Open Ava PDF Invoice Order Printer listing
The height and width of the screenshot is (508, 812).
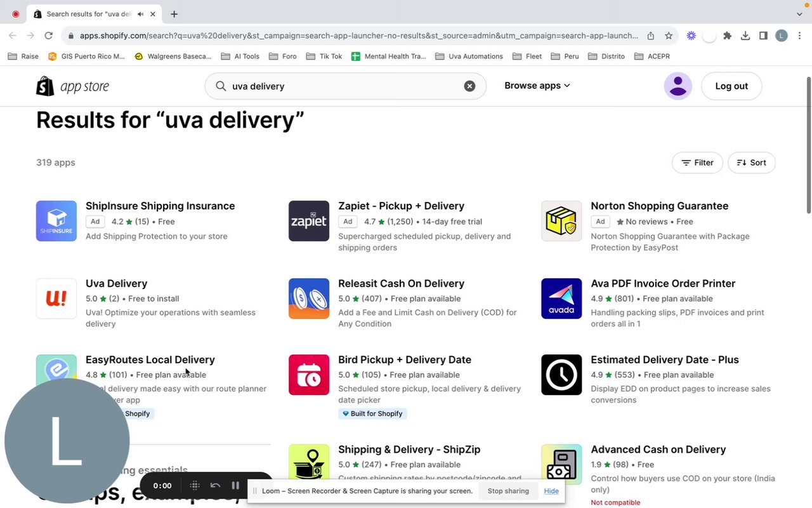click(663, 283)
